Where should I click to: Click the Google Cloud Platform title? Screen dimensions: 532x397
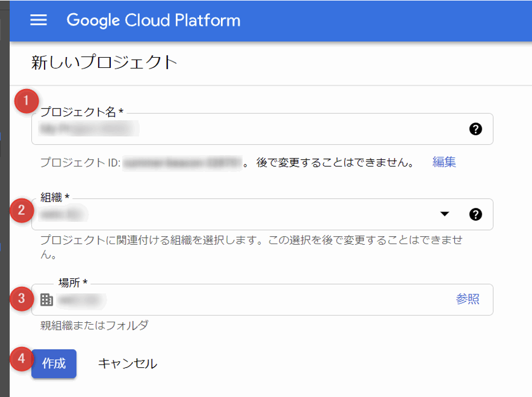154,21
